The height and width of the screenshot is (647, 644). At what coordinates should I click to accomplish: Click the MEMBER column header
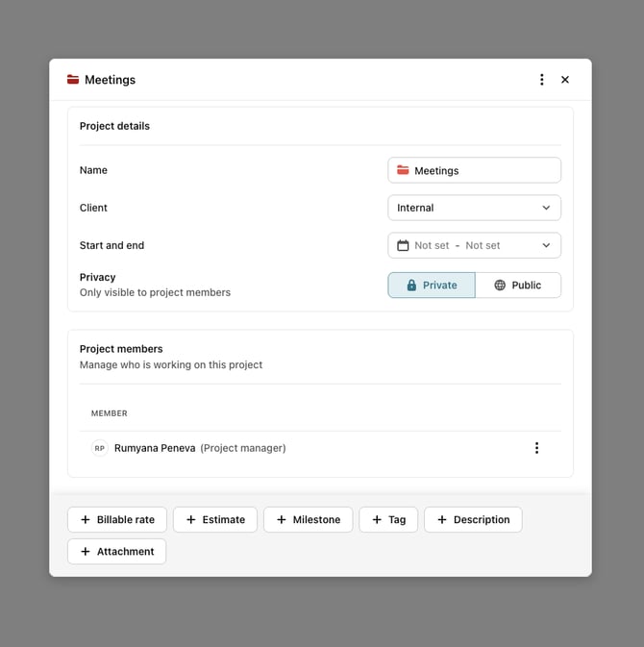coord(110,413)
